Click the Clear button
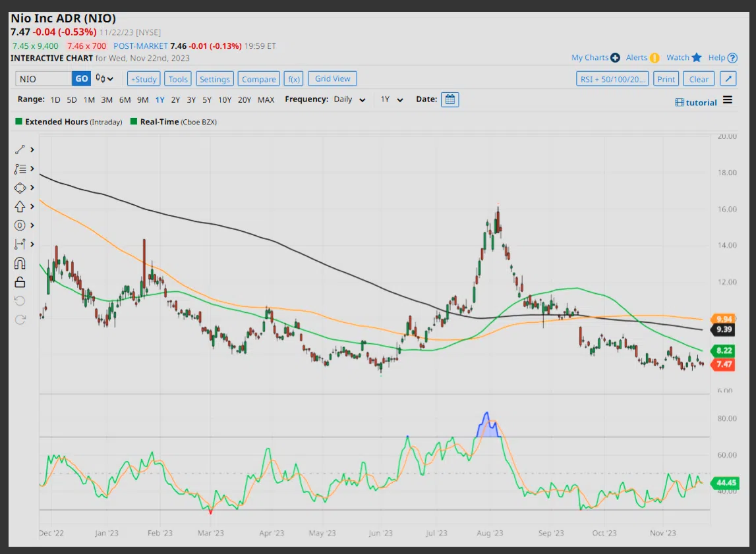The height and width of the screenshot is (554, 756). tap(699, 78)
